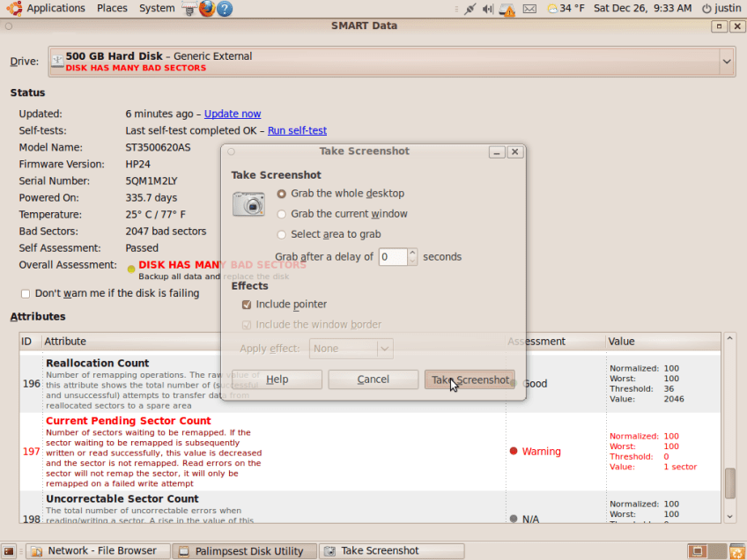Choose Select area to grab option

coord(282,234)
